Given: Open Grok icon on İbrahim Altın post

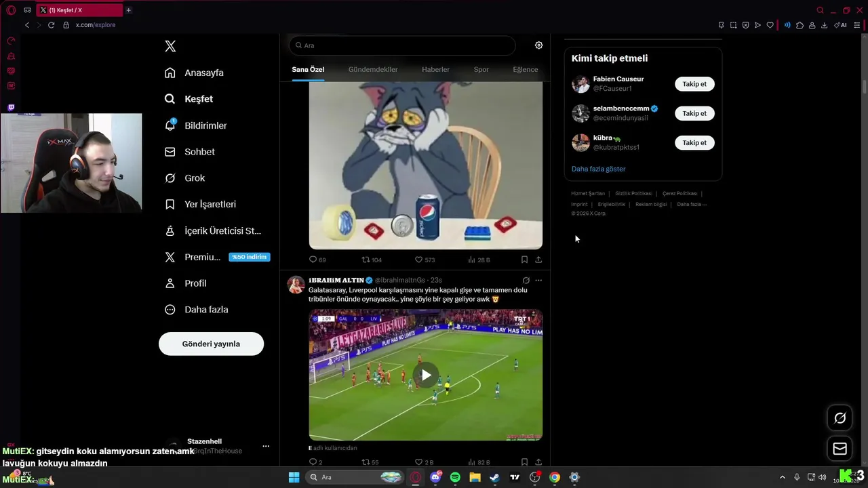Looking at the screenshot, I should [526, 280].
